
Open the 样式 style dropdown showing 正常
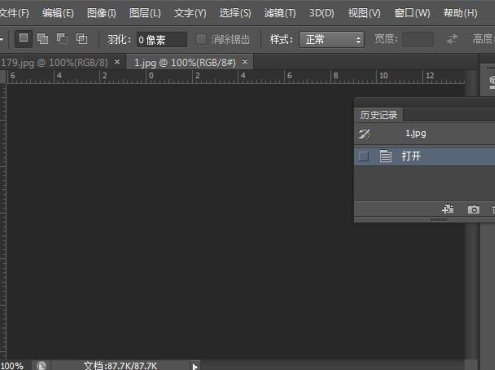332,40
